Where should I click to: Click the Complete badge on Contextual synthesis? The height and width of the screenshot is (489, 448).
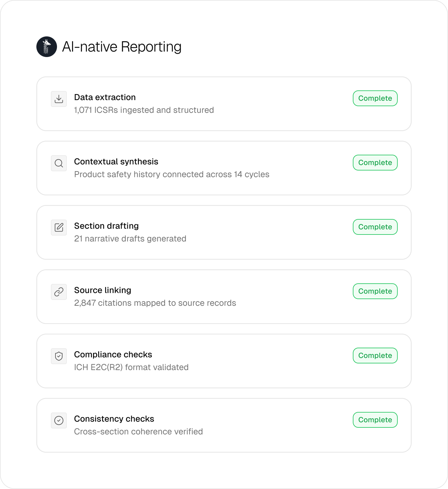[x=375, y=163]
